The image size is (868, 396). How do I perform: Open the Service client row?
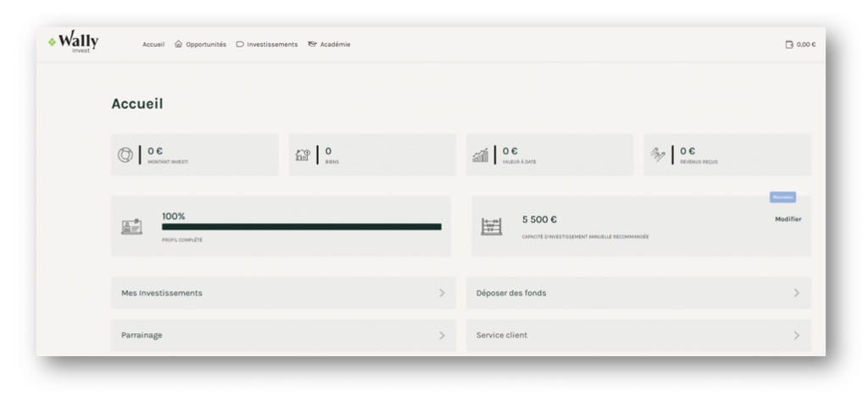[x=639, y=335]
